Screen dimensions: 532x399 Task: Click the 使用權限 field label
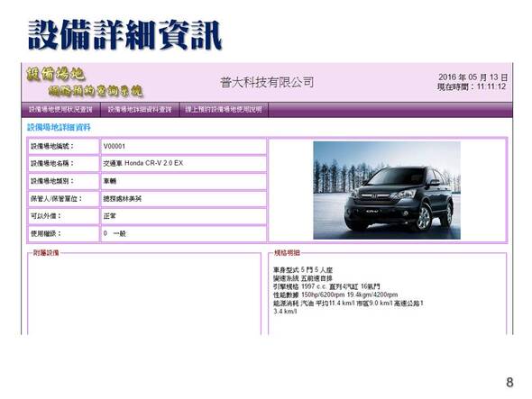[x=45, y=233]
